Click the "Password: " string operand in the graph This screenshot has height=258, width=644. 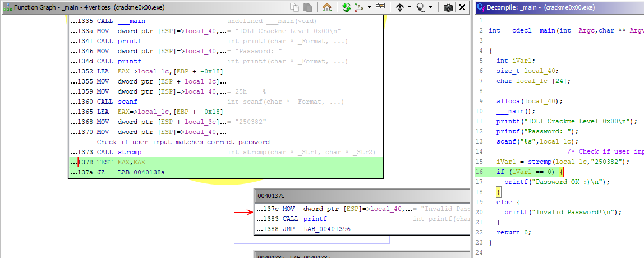(258, 52)
